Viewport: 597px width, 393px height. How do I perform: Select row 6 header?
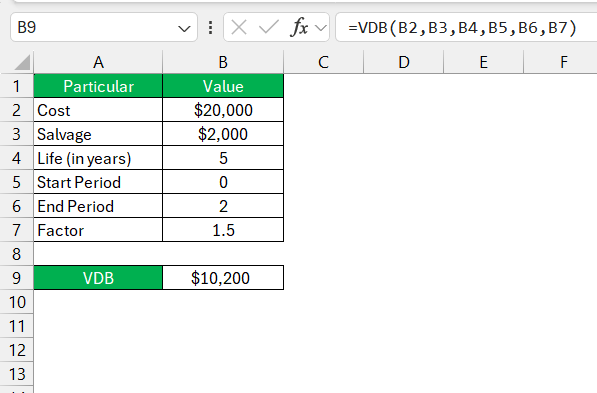click(x=16, y=206)
